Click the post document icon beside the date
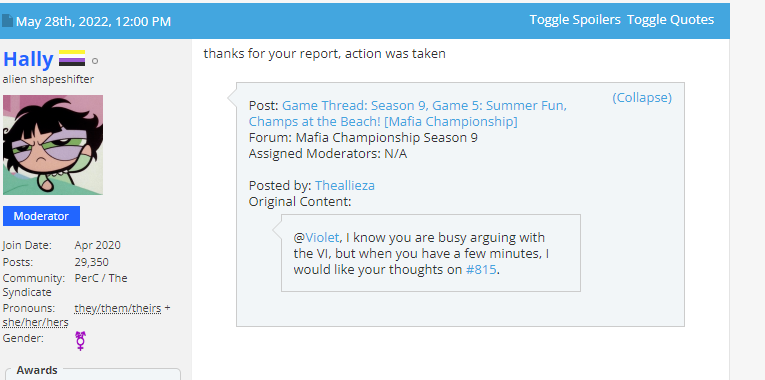Viewport: 765px width, 380px height. [7, 20]
